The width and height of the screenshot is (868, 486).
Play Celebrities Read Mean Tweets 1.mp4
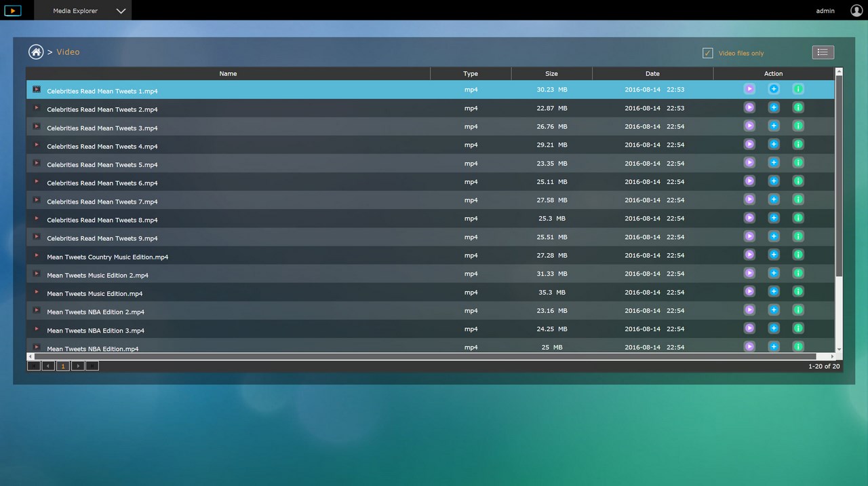749,89
